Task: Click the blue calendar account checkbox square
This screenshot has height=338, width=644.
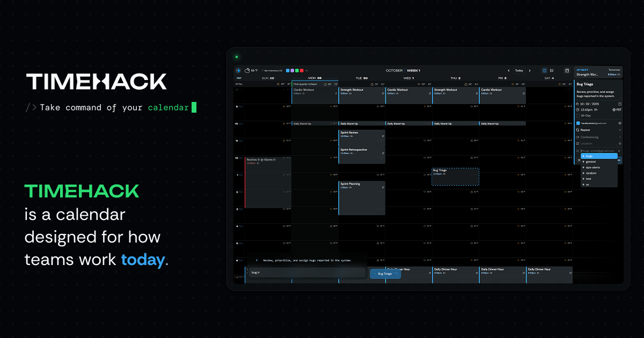Action: tap(578, 123)
